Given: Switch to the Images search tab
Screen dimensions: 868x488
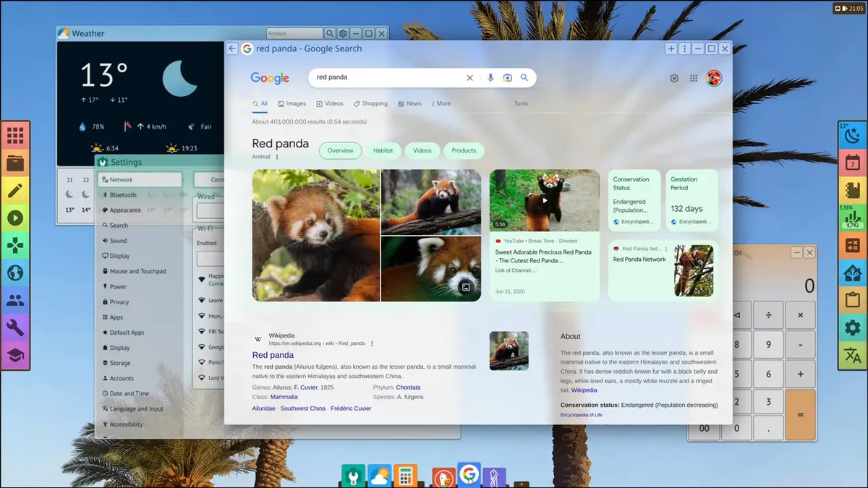Looking at the screenshot, I should [x=292, y=103].
